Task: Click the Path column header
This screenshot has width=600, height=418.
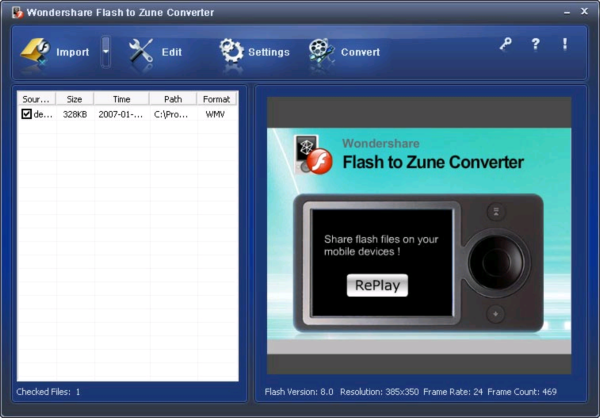Action: 173,99
